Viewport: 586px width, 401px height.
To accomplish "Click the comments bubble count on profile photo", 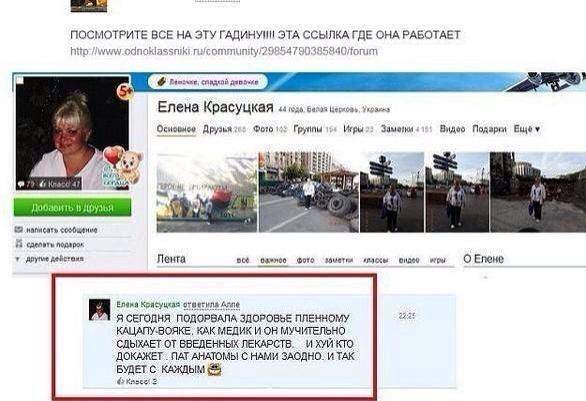I will pos(26,184).
